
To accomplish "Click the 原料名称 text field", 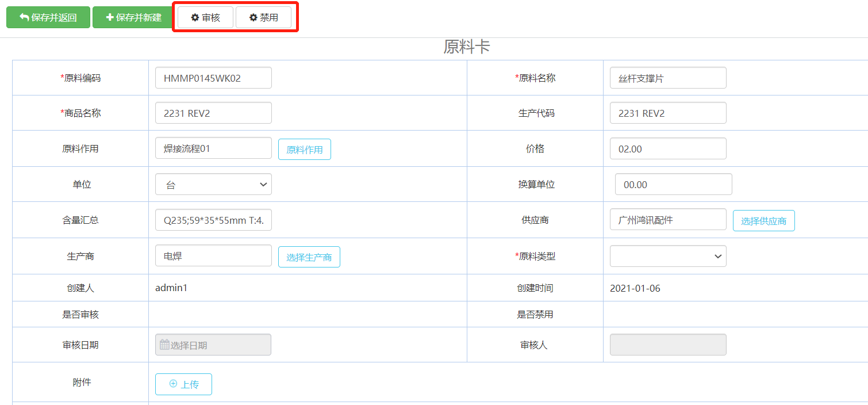I will pyautogui.click(x=668, y=78).
